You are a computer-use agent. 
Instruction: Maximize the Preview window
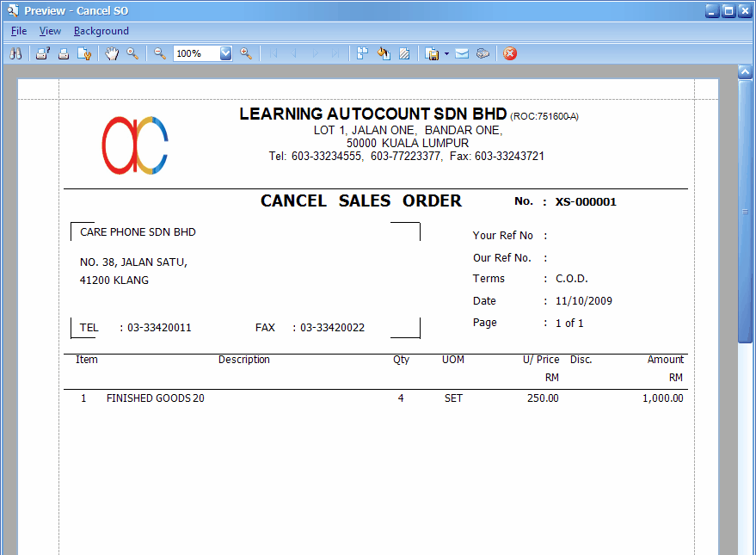pyautogui.click(x=729, y=10)
